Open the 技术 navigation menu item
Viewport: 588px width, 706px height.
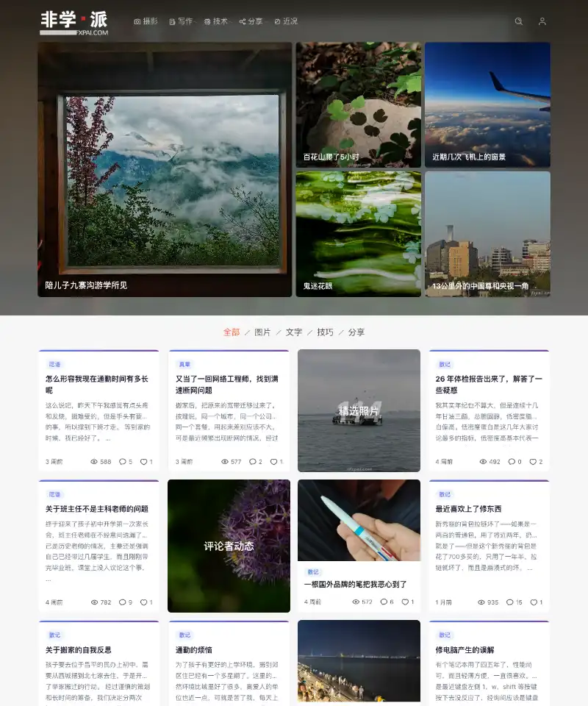pyautogui.click(x=216, y=21)
